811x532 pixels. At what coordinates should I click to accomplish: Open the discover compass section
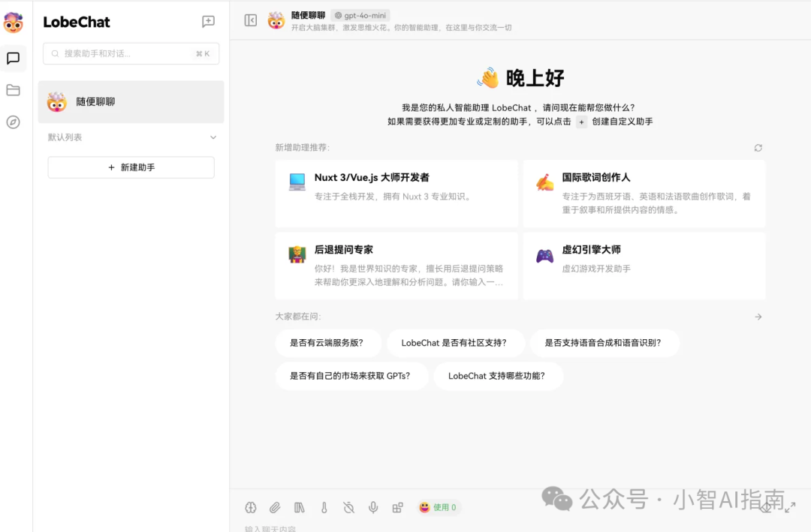coord(13,122)
